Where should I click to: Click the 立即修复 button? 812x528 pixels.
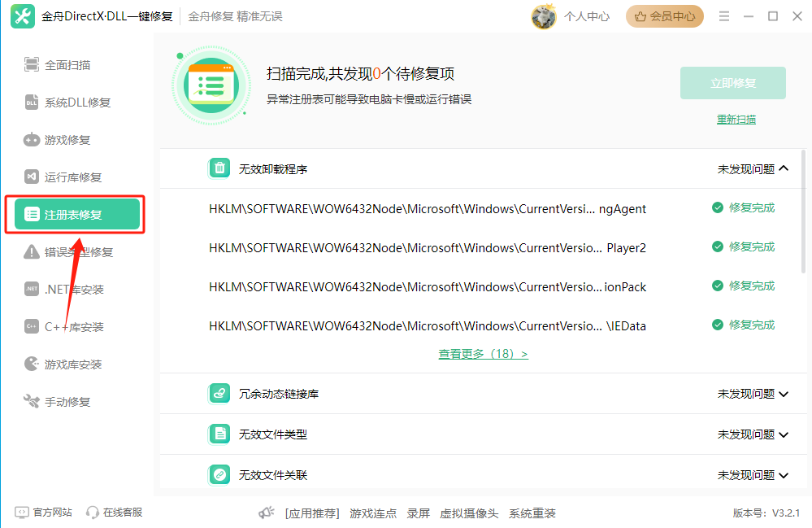733,83
